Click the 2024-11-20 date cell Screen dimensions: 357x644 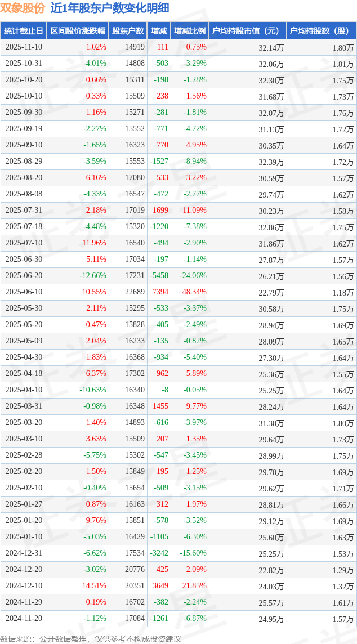24,619
